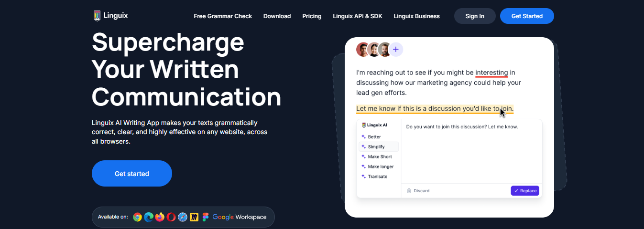Image resolution: width=644 pixels, height=229 pixels.
Task: Click the Opera browser icon
Action: click(171, 217)
